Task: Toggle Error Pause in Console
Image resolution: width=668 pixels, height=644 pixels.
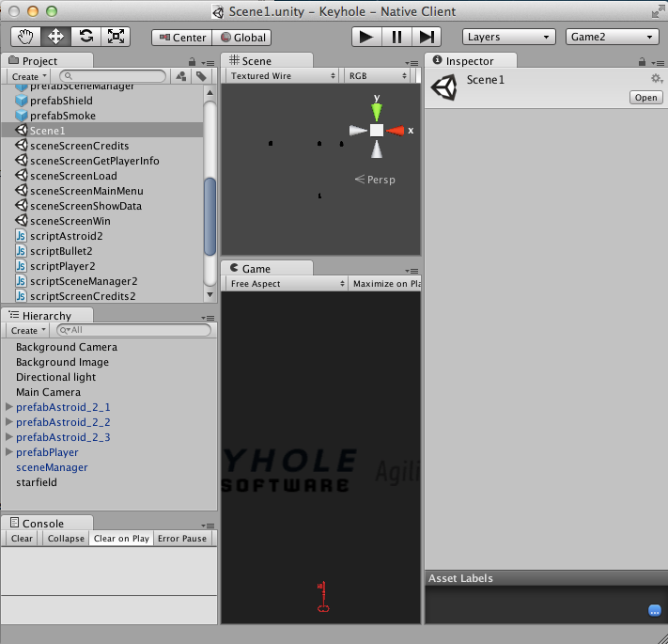Action: click(182, 539)
